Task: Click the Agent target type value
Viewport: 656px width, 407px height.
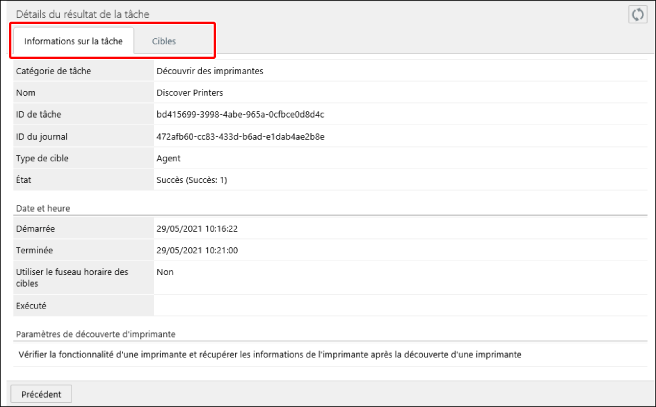Action: click(169, 158)
